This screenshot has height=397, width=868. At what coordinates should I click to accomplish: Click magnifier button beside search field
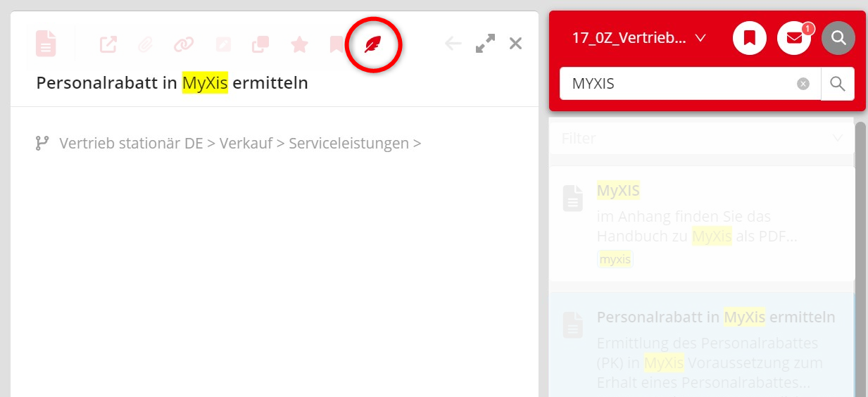click(x=838, y=84)
